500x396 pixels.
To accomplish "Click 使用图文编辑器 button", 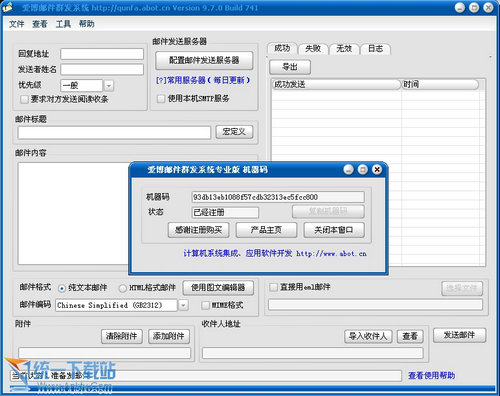I will click(218, 288).
